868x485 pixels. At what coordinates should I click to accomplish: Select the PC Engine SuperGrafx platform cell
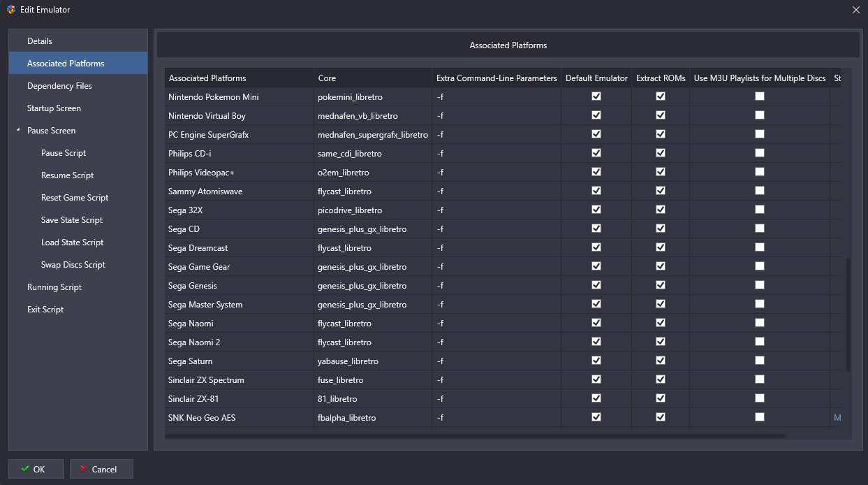tap(240, 134)
